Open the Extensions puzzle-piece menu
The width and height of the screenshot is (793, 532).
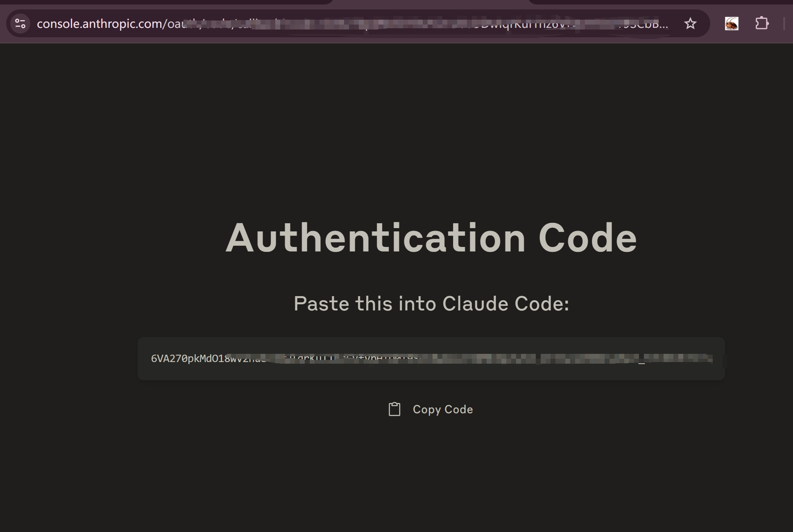(762, 23)
